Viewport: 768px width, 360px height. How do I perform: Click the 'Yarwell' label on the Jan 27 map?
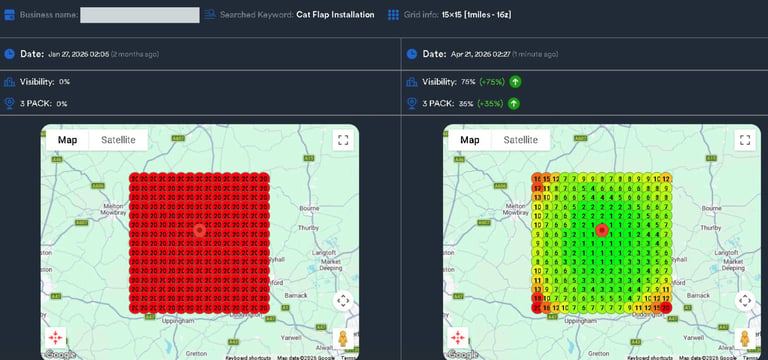(x=291, y=338)
